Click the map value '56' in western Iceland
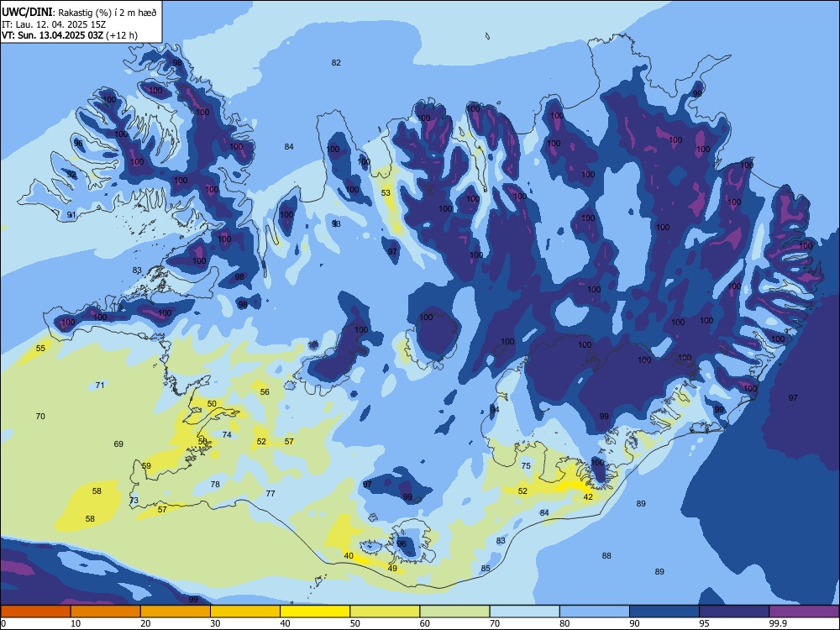840x630 pixels. point(265,392)
